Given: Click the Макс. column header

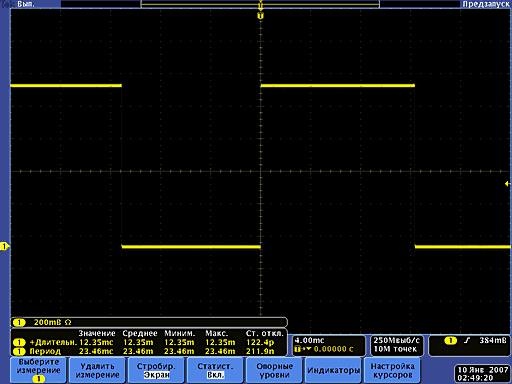Looking at the screenshot, I should click(x=217, y=333).
